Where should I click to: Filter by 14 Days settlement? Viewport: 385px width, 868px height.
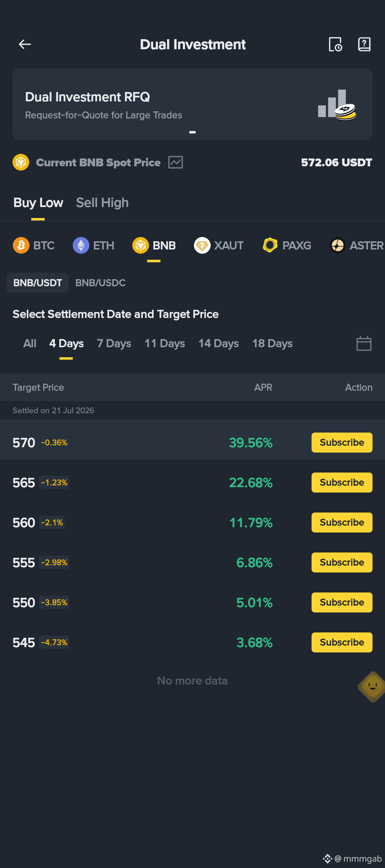tap(219, 343)
